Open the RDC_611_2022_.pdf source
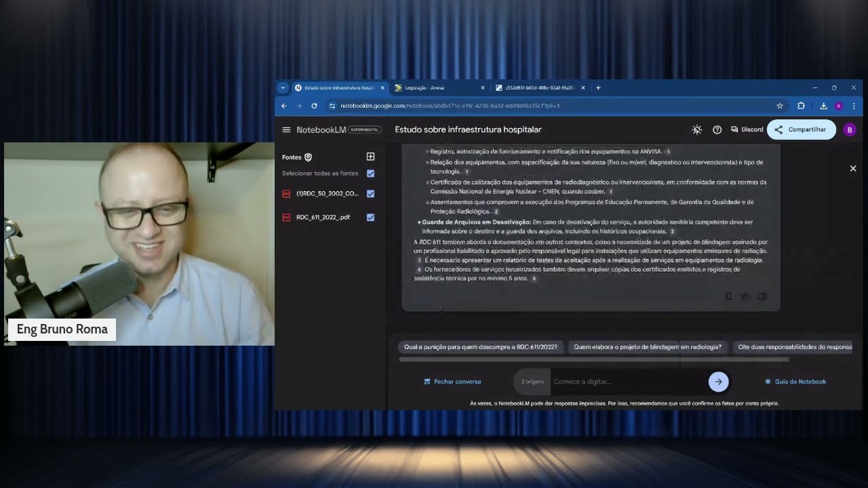This screenshot has height=488, width=868. pos(323,218)
